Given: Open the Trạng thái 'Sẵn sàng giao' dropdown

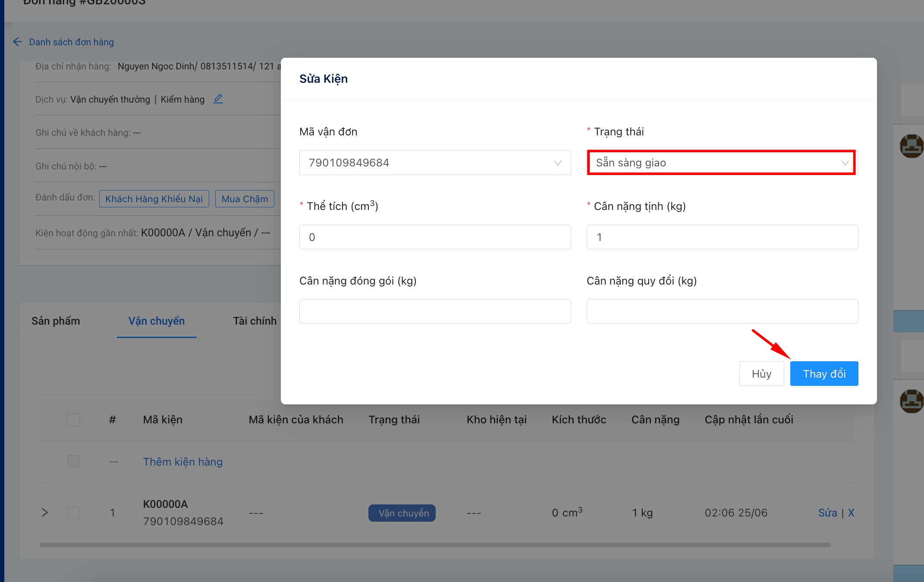Looking at the screenshot, I should [721, 163].
